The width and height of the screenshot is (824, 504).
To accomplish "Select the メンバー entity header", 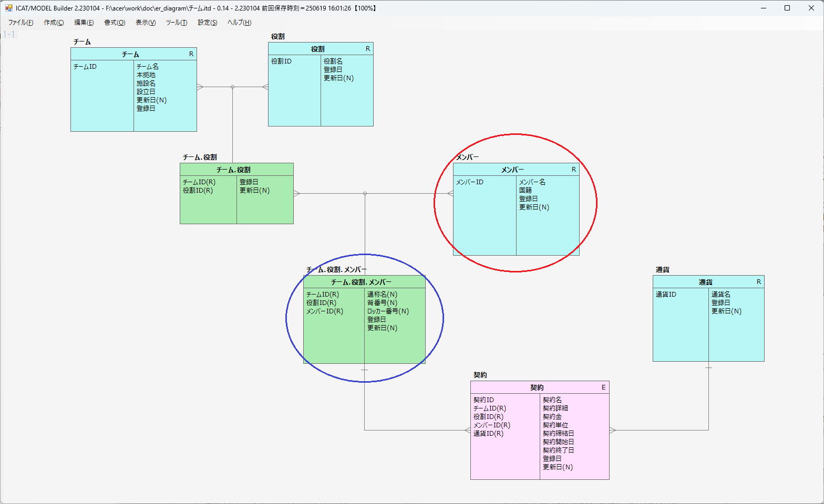I will click(516, 170).
